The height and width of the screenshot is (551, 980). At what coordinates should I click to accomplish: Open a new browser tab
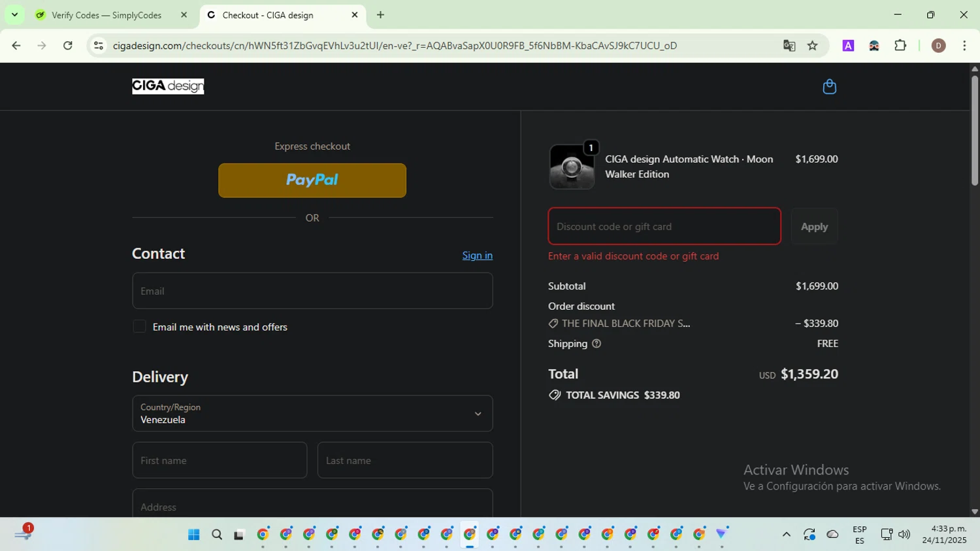pos(380,15)
